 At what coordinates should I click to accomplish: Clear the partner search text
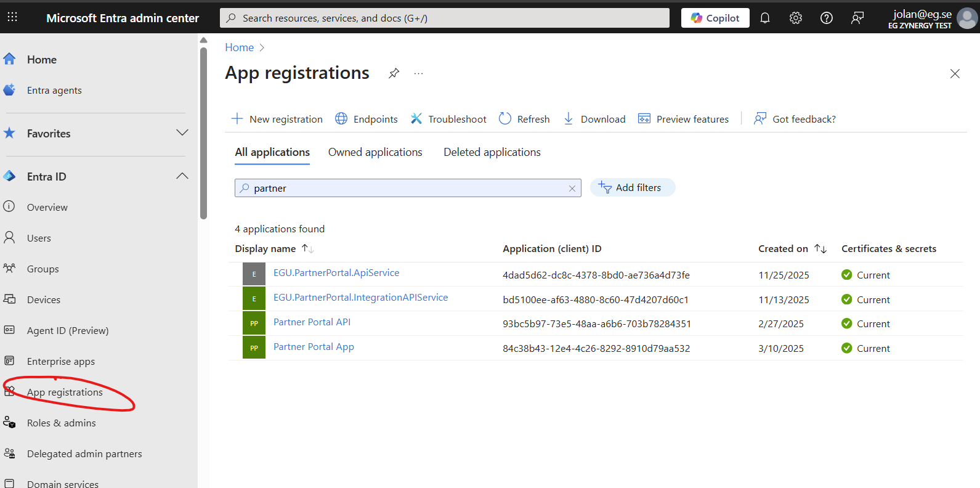pos(572,189)
